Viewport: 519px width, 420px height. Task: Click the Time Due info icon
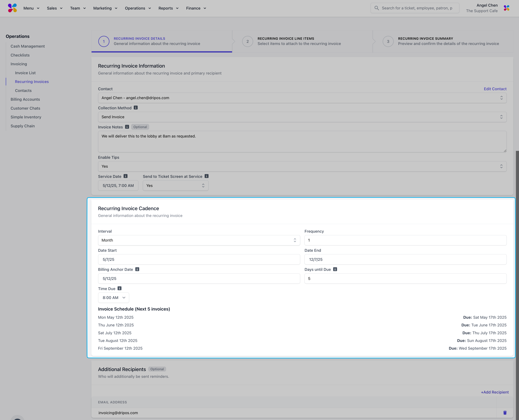119,288
